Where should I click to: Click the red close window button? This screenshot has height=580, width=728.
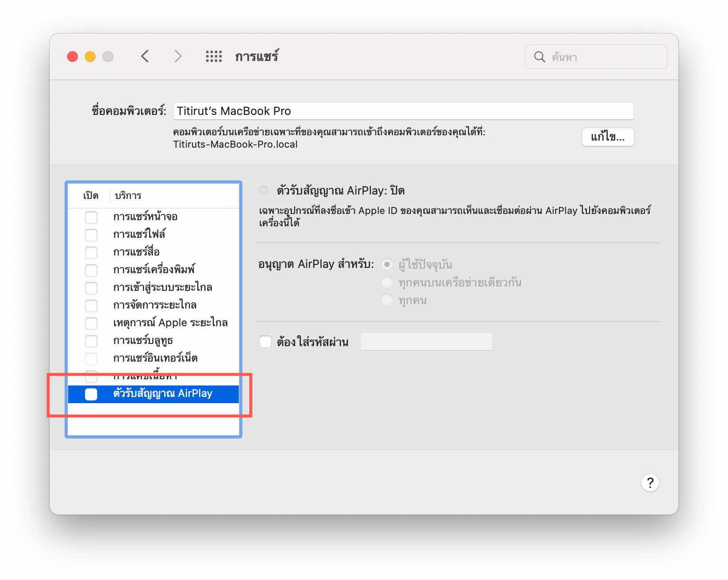[x=73, y=57]
